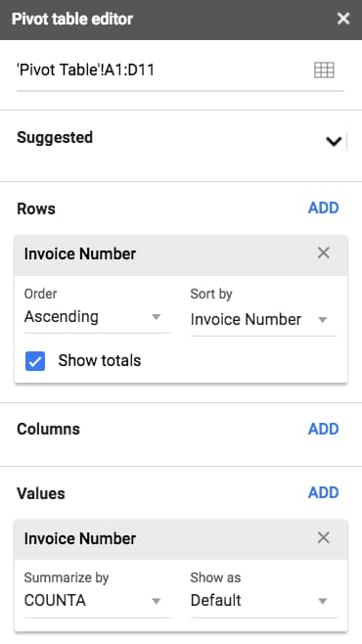362x644 pixels.
Task: Expand the Suggested section chevron
Action: click(x=334, y=142)
